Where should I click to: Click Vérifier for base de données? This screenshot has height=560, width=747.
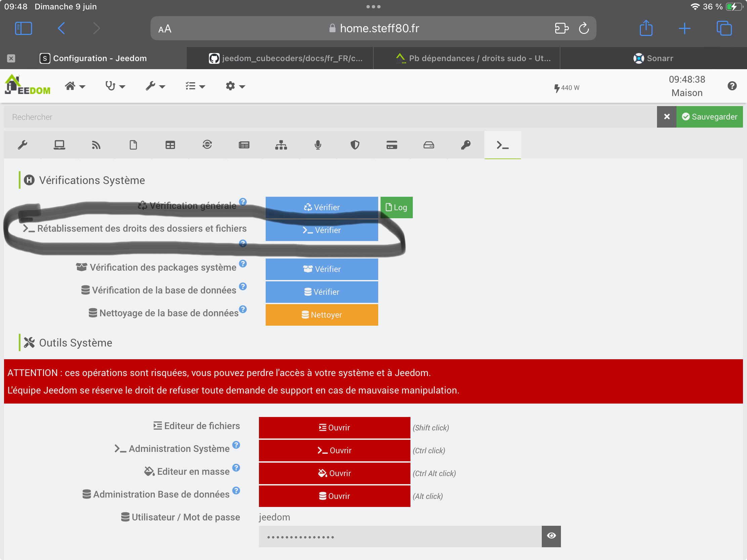point(321,292)
